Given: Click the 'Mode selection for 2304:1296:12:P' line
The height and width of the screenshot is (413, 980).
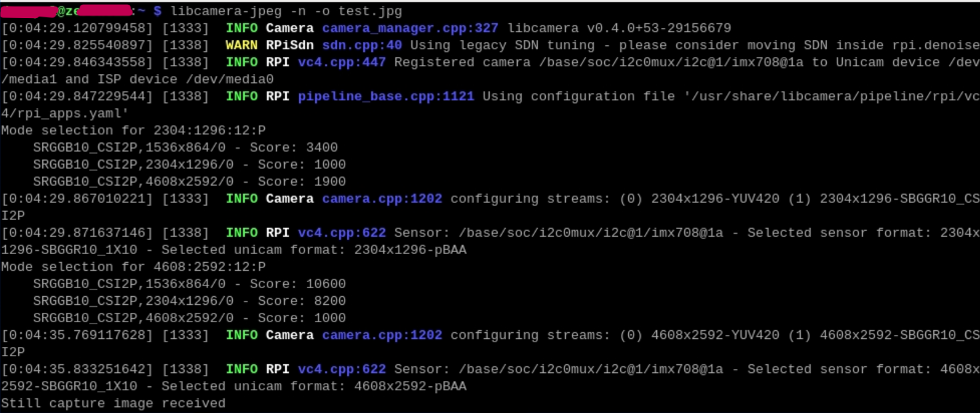Looking at the screenshot, I should tap(133, 130).
